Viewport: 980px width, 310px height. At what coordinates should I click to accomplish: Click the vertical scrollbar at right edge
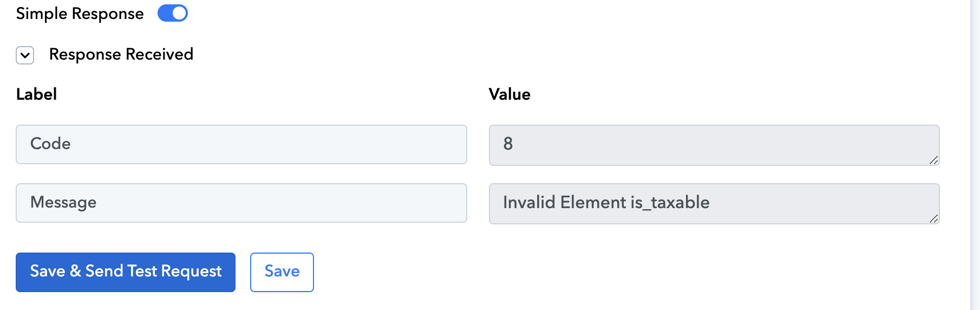[975, 155]
